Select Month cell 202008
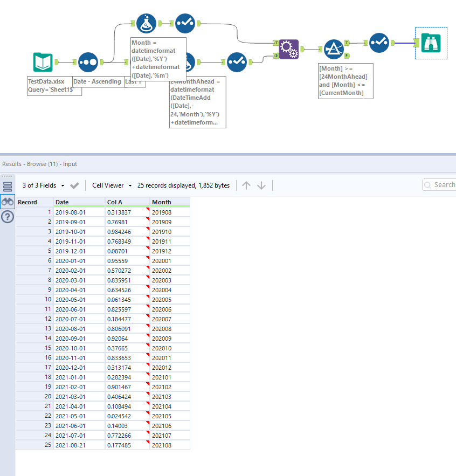The height and width of the screenshot is (476, 456). pyautogui.click(x=170, y=329)
